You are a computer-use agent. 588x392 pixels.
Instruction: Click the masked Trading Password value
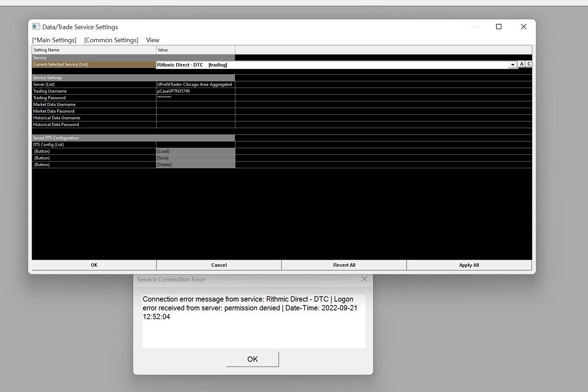pyautogui.click(x=196, y=98)
